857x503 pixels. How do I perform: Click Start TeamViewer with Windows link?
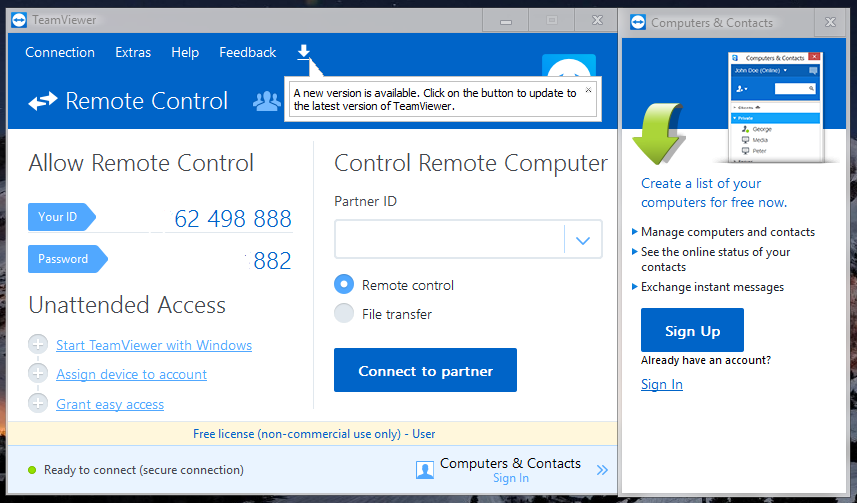click(154, 345)
